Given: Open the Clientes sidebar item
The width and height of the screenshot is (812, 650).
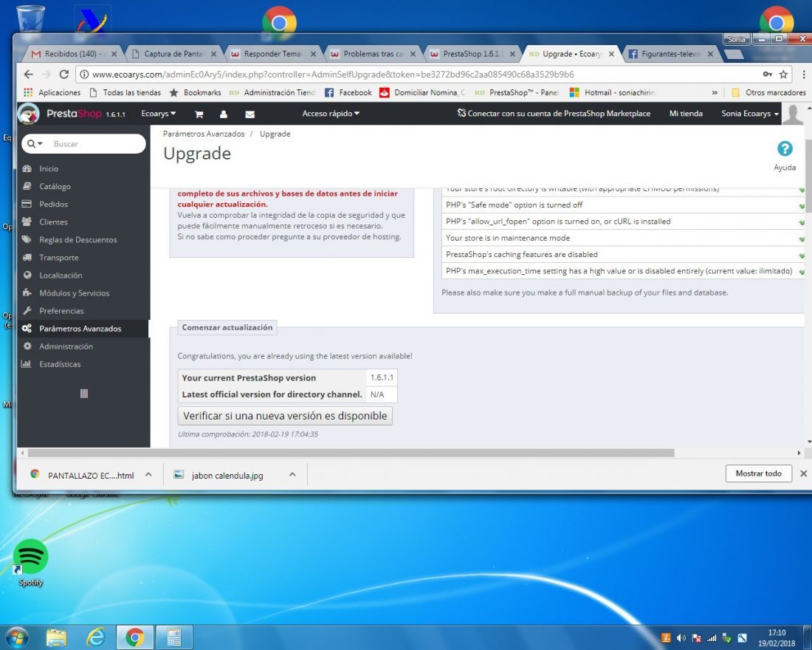Looking at the screenshot, I should click(x=53, y=222).
